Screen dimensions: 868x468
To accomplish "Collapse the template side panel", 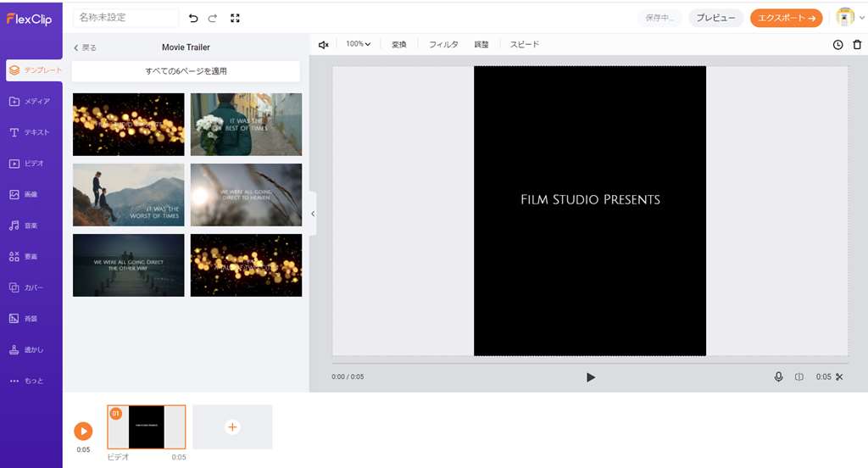I will (x=312, y=214).
